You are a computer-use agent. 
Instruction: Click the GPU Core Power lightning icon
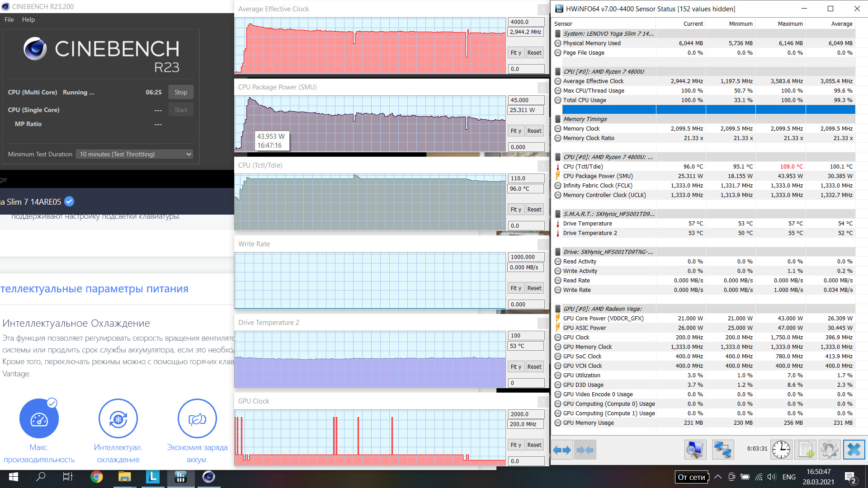[x=558, y=319]
